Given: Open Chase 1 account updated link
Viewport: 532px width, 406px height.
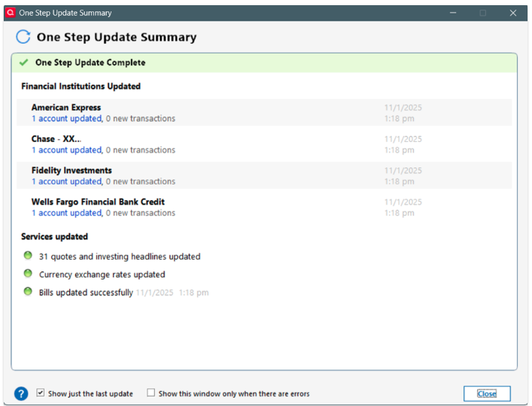Looking at the screenshot, I should pyautogui.click(x=66, y=150).
